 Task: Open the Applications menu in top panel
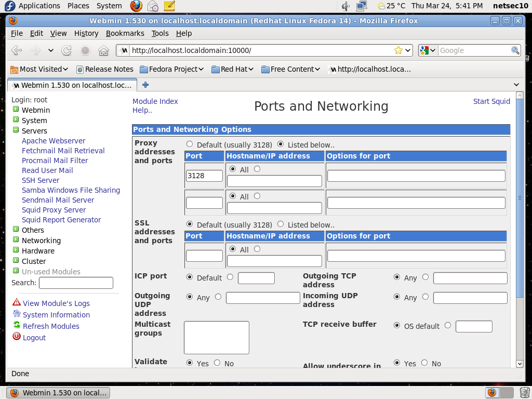tap(39, 6)
